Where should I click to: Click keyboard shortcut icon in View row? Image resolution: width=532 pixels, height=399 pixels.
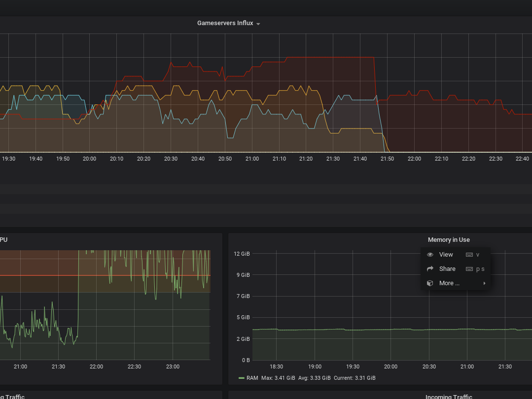pos(469,255)
